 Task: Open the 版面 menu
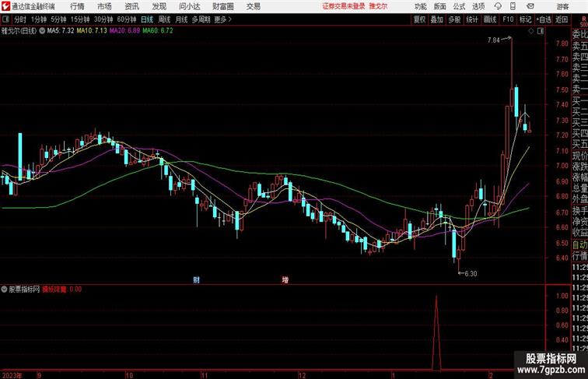tap(440, 6)
